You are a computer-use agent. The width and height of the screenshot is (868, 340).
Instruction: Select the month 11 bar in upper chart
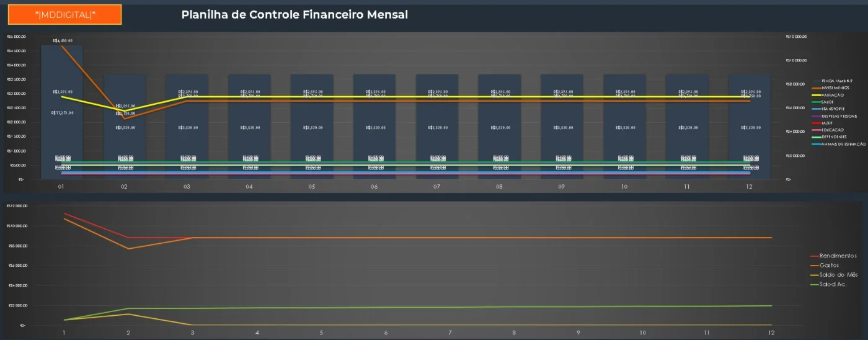(x=686, y=127)
